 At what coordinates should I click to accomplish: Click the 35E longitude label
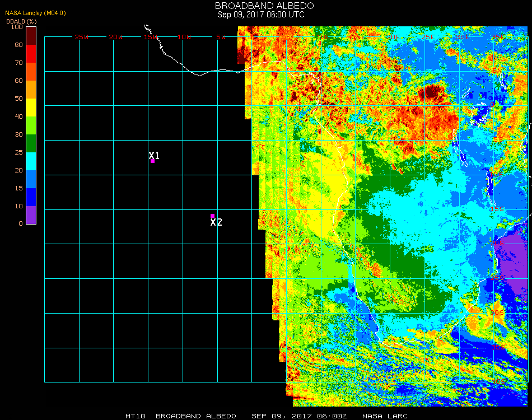coord(498,37)
